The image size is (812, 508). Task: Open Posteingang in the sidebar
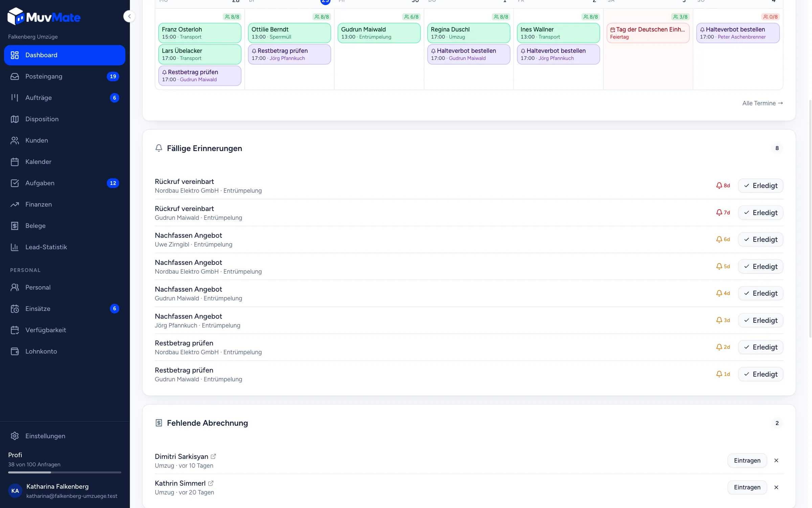[x=65, y=76]
